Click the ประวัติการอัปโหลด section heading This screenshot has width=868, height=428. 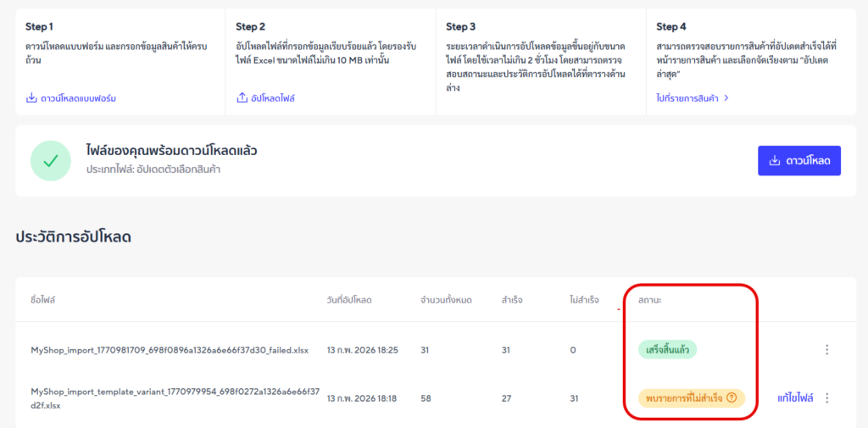73,238
